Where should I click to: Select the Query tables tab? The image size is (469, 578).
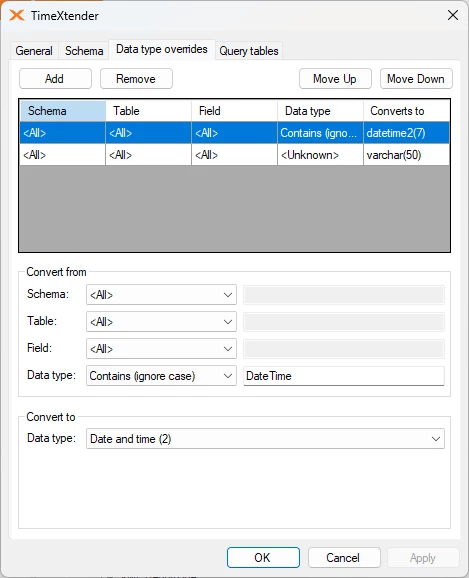click(249, 51)
